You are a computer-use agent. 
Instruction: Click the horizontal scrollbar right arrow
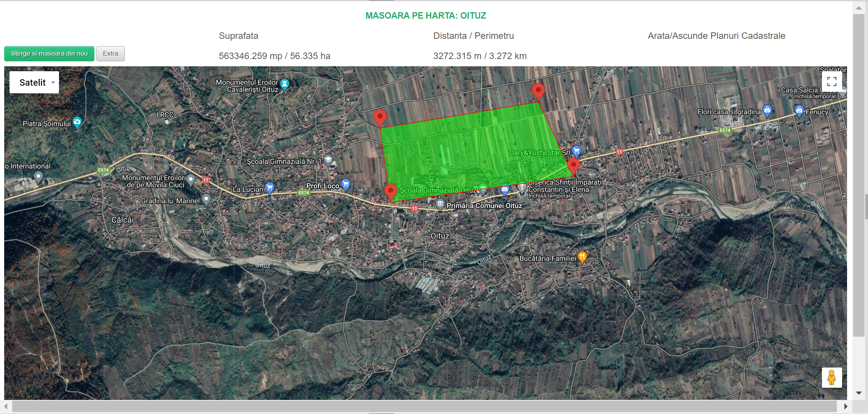(x=846, y=406)
